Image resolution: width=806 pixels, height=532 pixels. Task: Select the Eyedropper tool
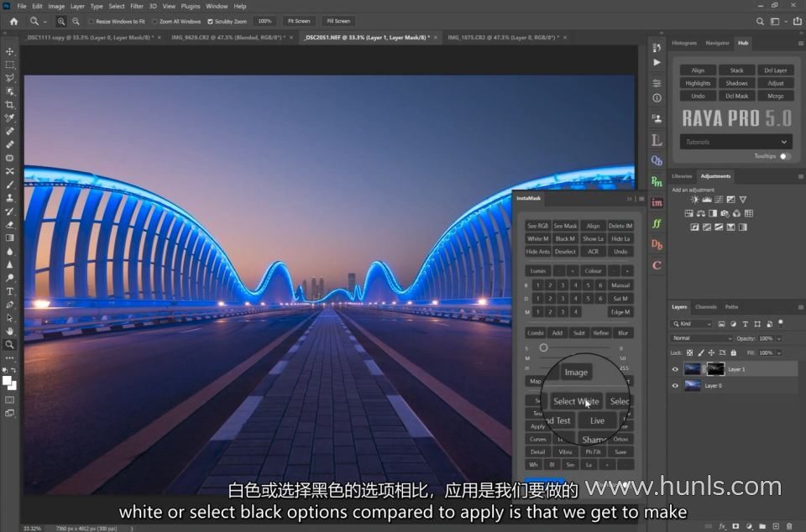[10, 118]
